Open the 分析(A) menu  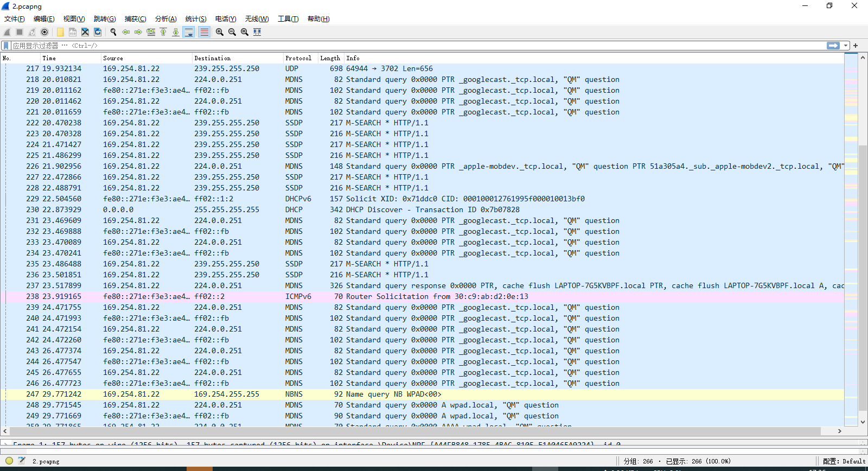(x=165, y=19)
